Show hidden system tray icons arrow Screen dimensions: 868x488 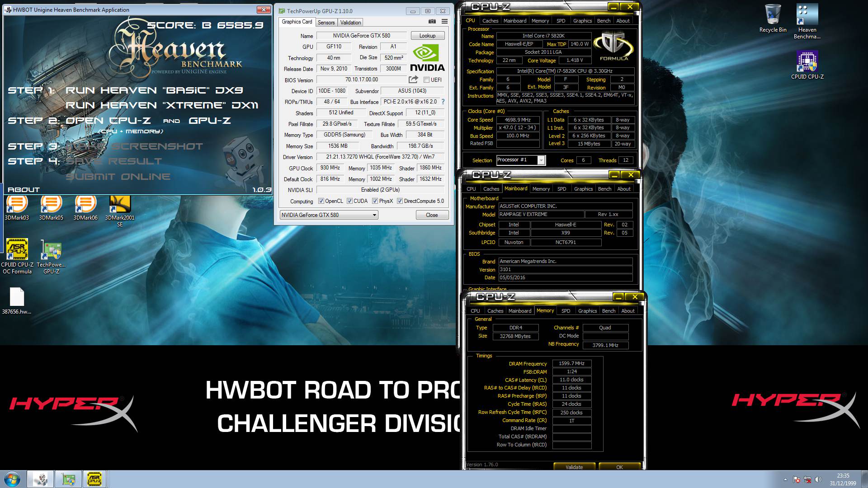coord(785,479)
